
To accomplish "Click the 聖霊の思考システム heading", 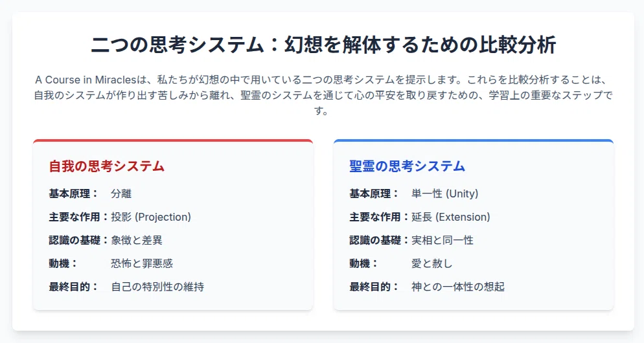I will tap(407, 166).
